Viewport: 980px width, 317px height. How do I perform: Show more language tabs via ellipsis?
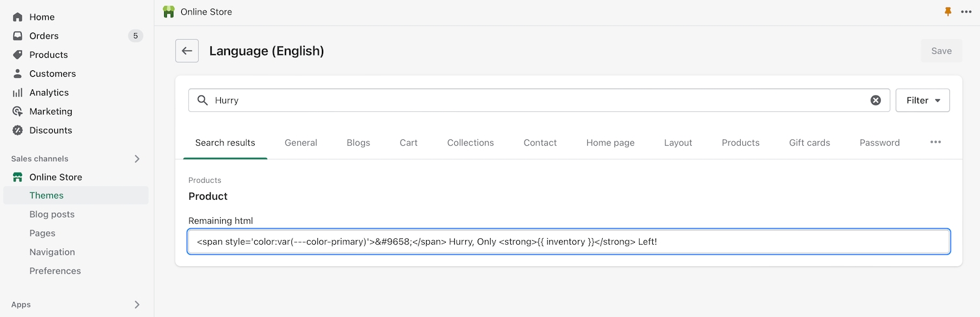click(x=936, y=143)
